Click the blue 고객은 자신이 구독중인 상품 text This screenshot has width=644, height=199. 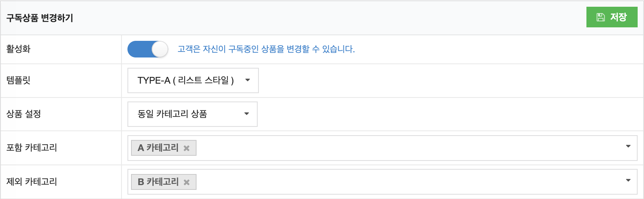coord(266,49)
